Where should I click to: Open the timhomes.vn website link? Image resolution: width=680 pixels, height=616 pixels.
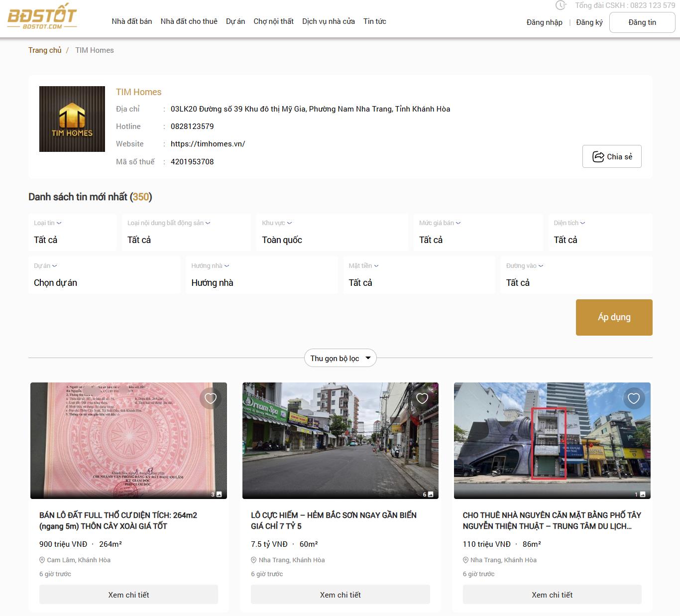tap(208, 144)
